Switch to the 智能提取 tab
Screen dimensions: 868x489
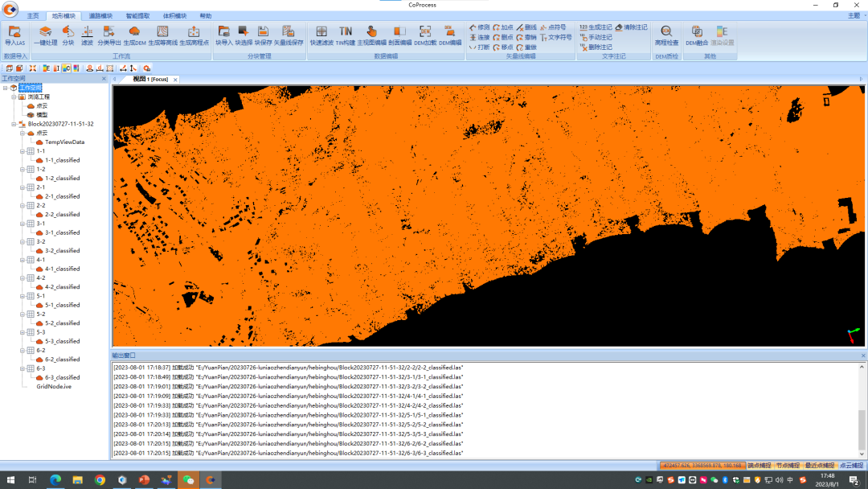[138, 16]
